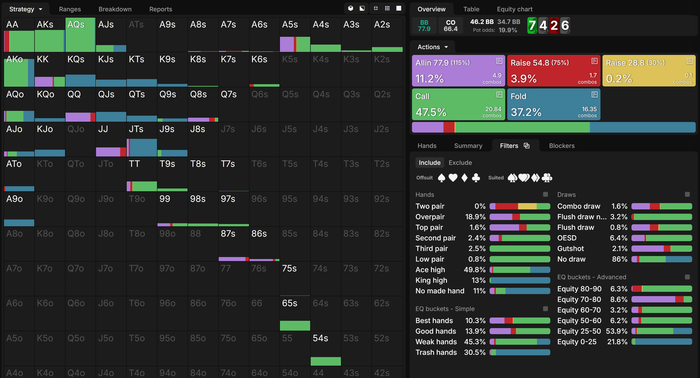
Task: Filter by suited spades icon
Action: [x=512, y=178]
